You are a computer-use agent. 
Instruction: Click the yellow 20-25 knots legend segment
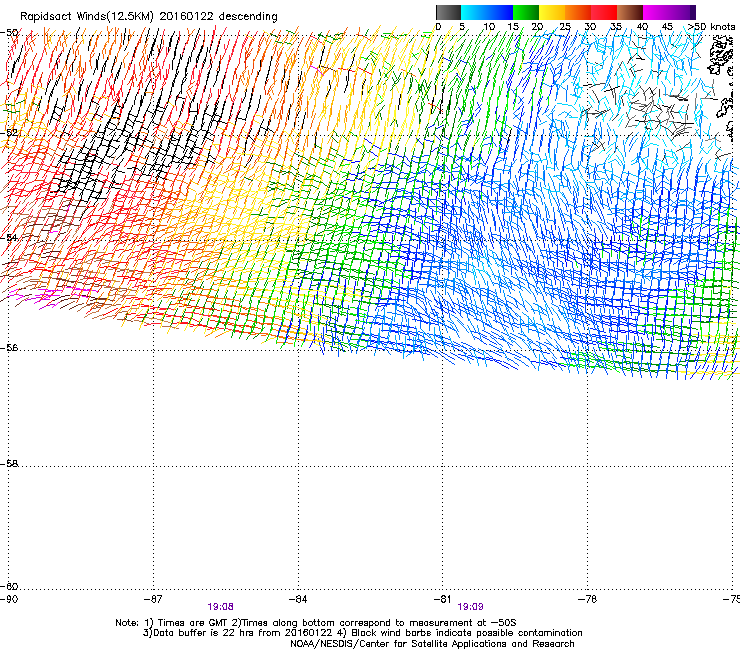tap(552, 12)
